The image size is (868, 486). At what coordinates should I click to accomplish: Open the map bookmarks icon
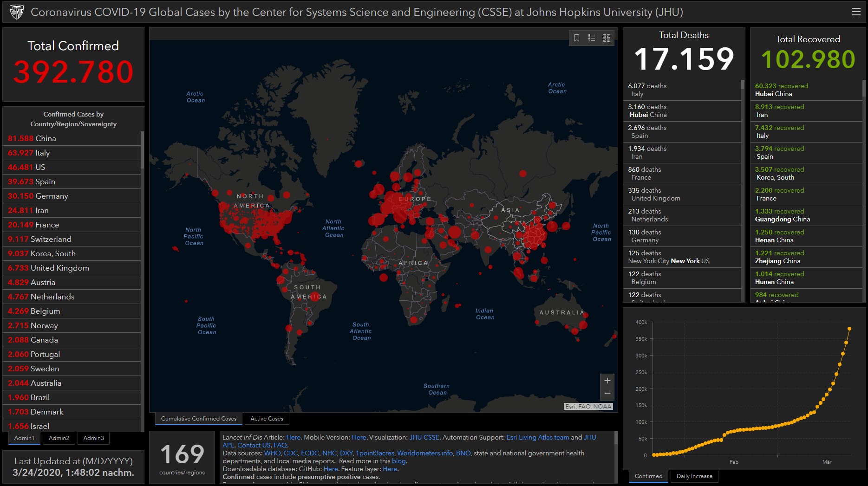577,38
